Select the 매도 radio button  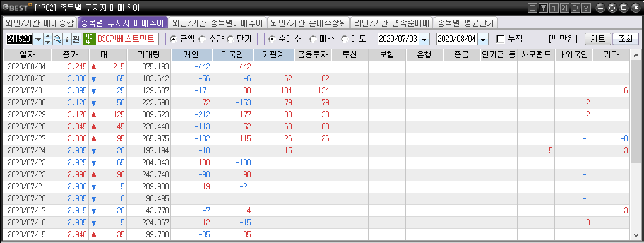(x=344, y=39)
